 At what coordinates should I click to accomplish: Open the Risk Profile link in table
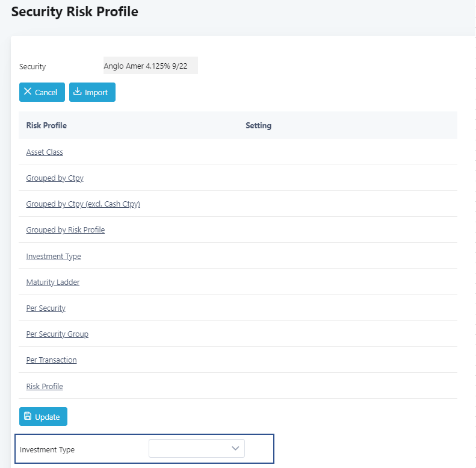click(45, 387)
